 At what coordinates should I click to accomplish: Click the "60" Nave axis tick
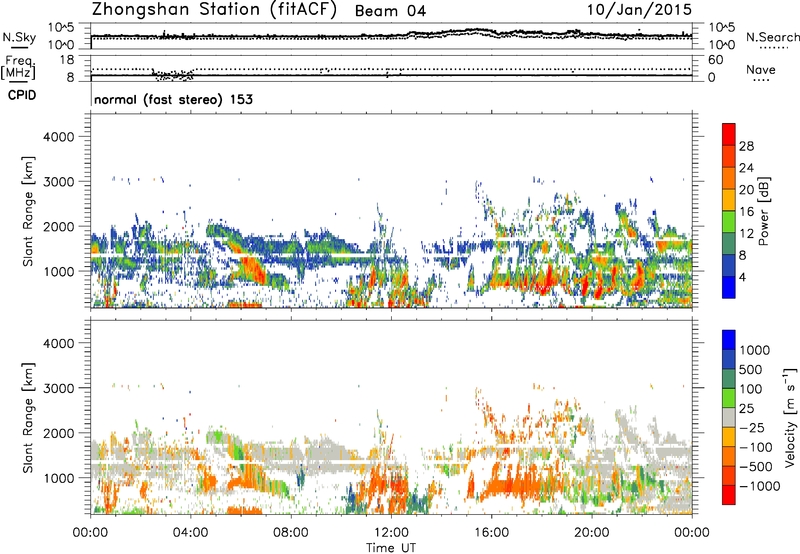(x=716, y=60)
